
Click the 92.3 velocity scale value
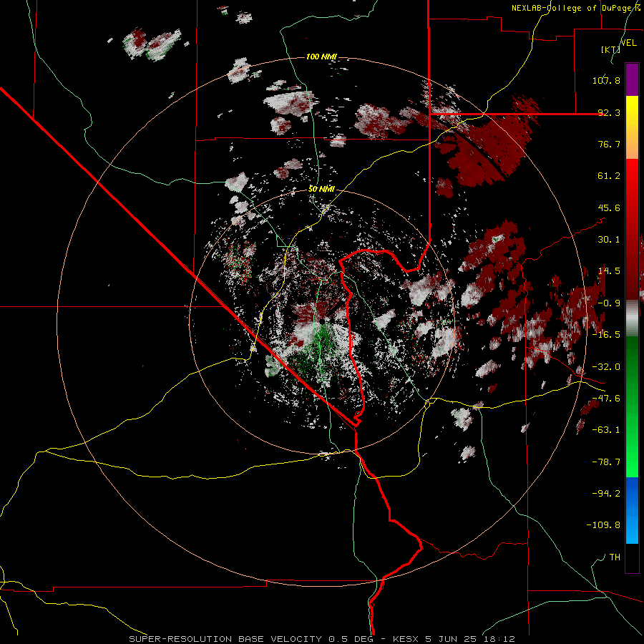(609, 112)
